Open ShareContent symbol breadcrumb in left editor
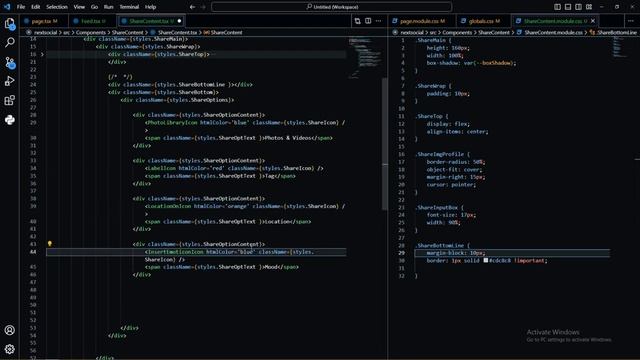The width and height of the screenshot is (640, 360). point(227,32)
